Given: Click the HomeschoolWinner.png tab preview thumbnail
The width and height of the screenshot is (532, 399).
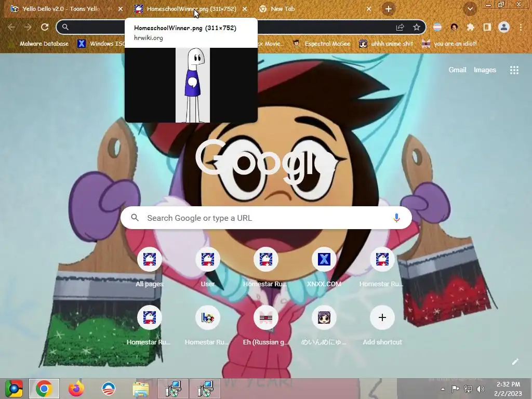Looking at the screenshot, I should tap(191, 85).
